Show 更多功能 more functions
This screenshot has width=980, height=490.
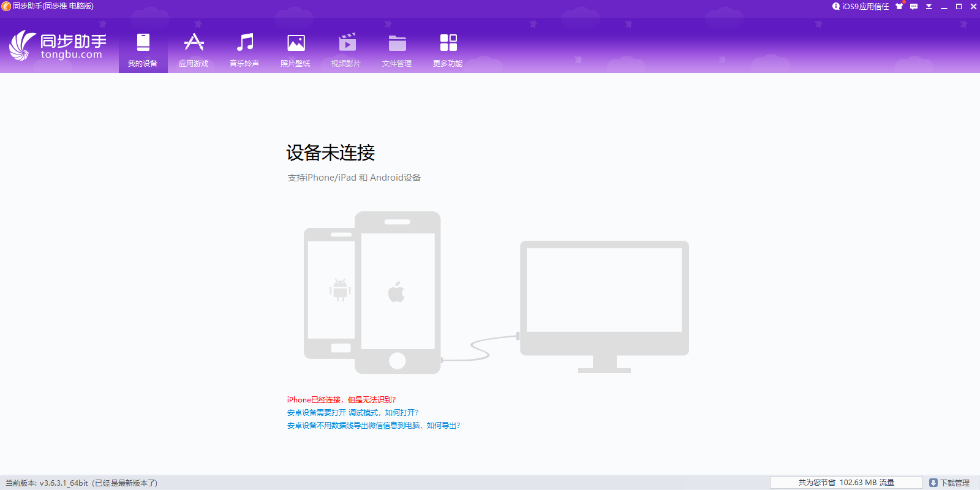coord(448,50)
